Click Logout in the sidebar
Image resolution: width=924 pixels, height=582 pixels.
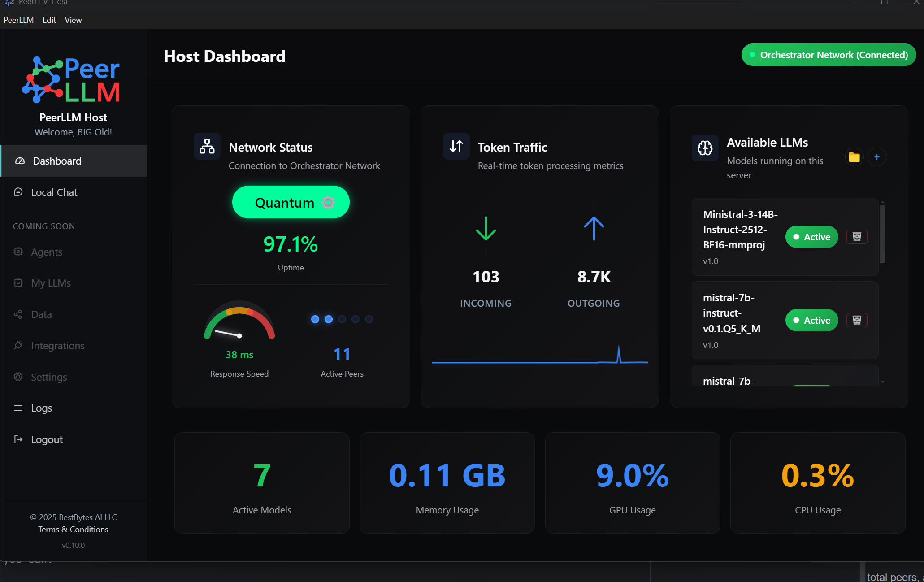click(47, 439)
